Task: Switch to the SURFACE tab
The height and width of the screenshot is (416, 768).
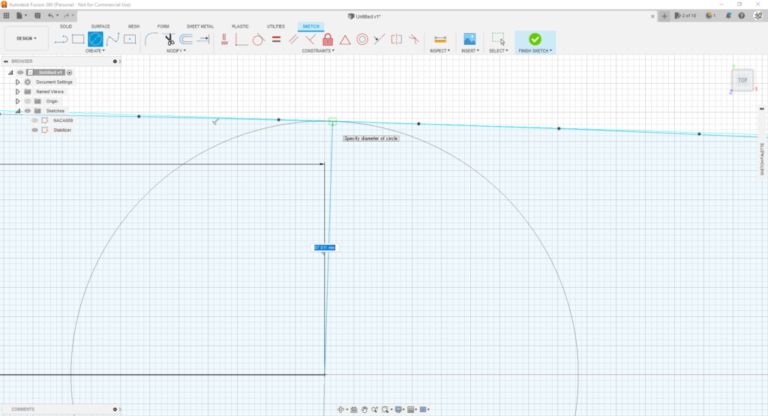Action: [100, 26]
